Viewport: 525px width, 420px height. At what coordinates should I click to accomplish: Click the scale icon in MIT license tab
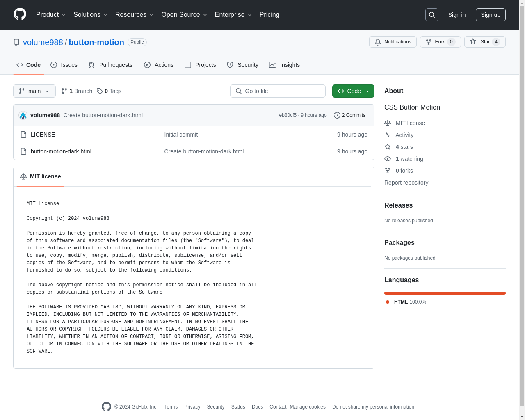[23, 176]
